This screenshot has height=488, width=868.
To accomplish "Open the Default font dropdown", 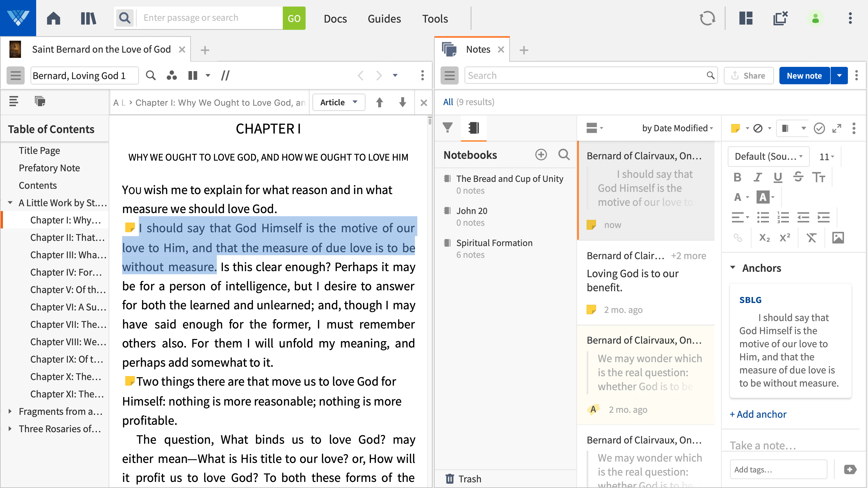I will 768,157.
